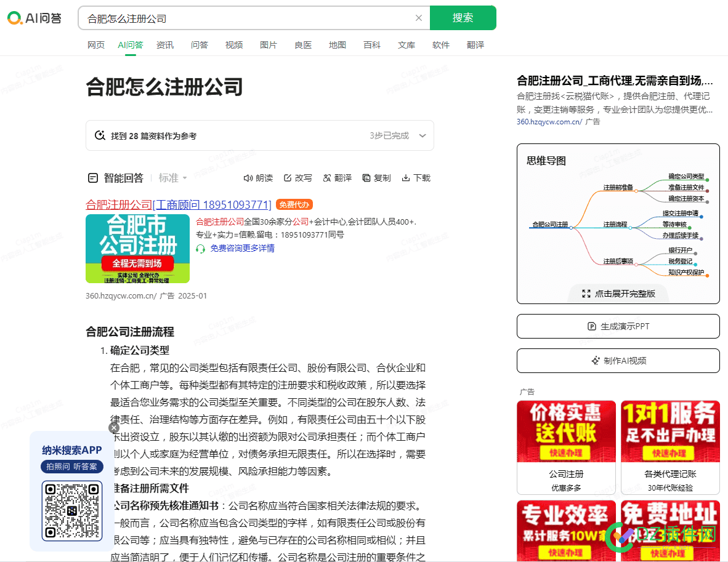This screenshot has height=562, width=728.
Task: Open the 良医 tab
Action: point(302,45)
